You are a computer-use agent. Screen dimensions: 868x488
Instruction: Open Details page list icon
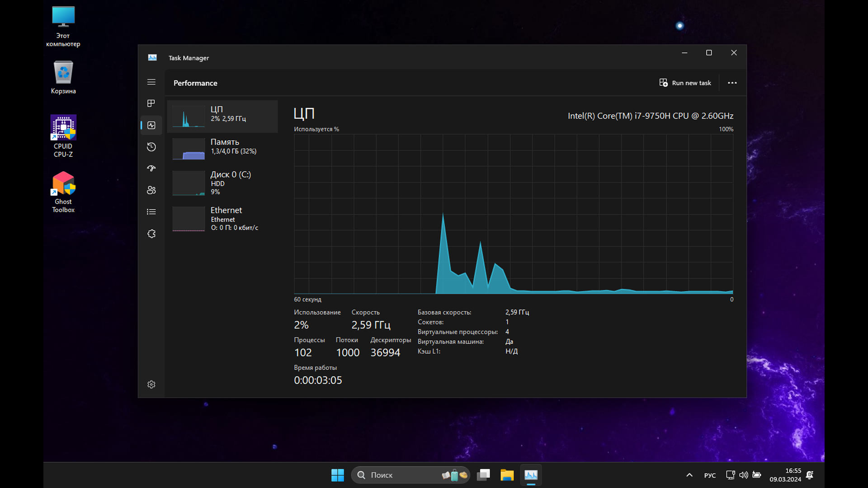coord(151,212)
